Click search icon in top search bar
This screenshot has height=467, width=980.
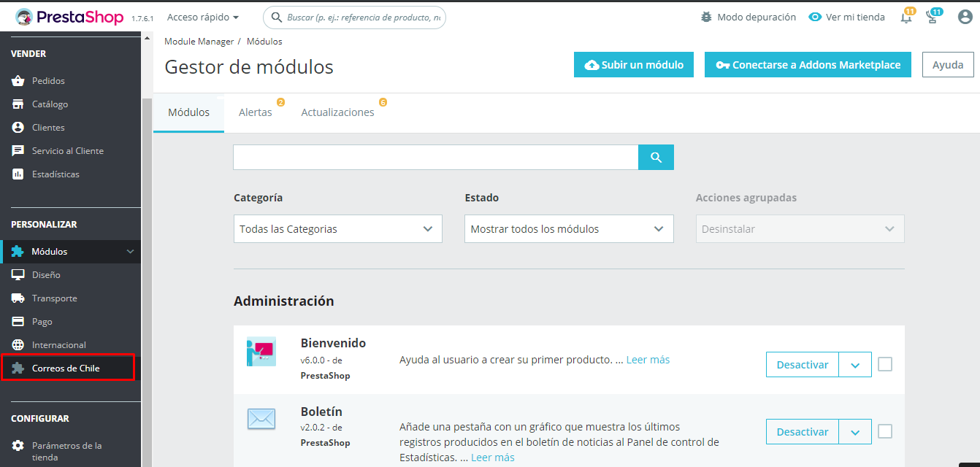(x=277, y=17)
